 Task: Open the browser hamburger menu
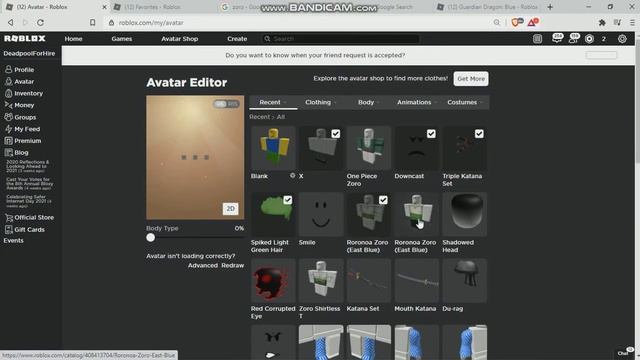click(x=632, y=23)
